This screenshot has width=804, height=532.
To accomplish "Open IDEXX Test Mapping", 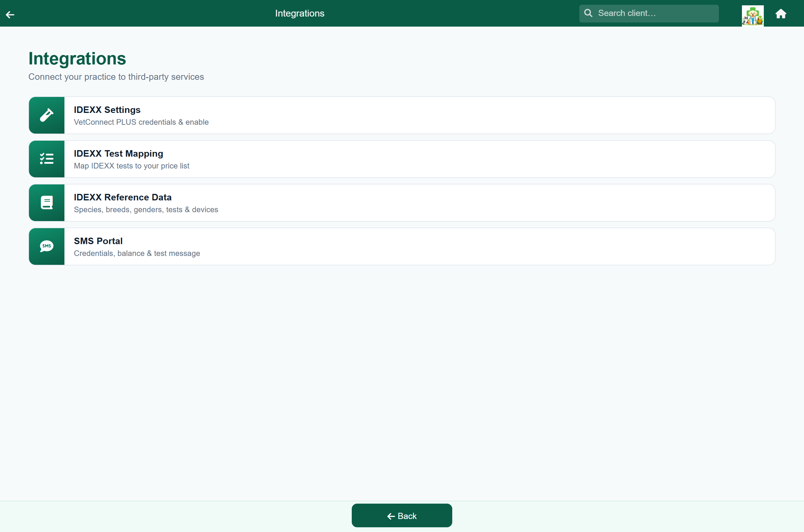I will (402, 159).
